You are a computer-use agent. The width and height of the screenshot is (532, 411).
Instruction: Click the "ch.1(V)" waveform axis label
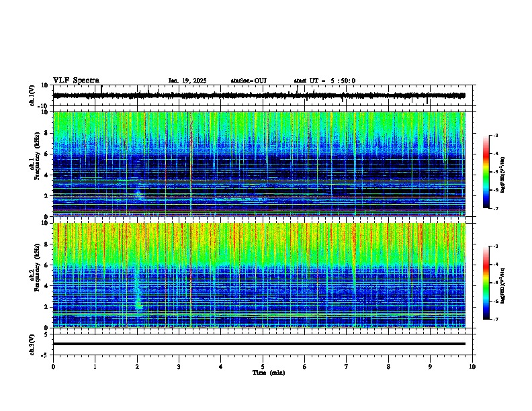pos(32,95)
